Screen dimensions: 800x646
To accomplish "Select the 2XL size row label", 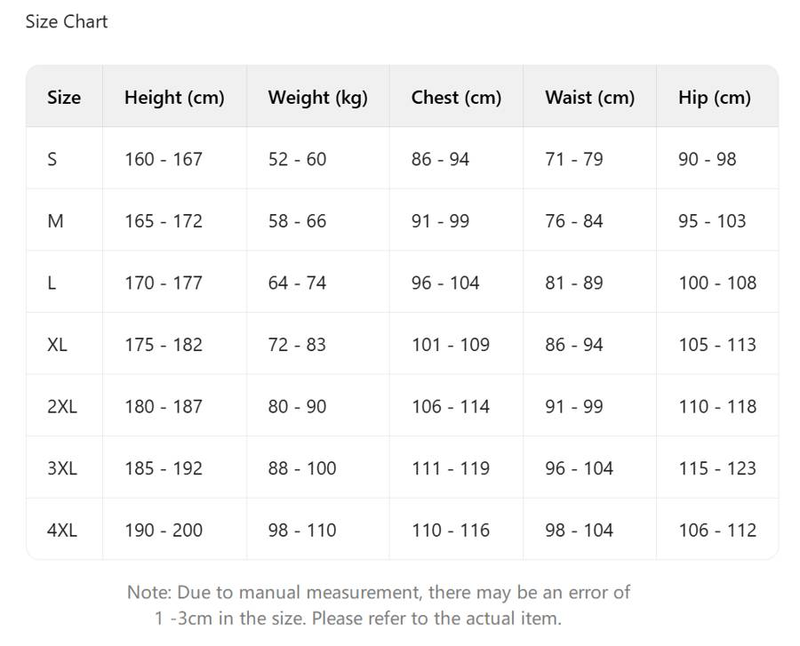I will (61, 407).
